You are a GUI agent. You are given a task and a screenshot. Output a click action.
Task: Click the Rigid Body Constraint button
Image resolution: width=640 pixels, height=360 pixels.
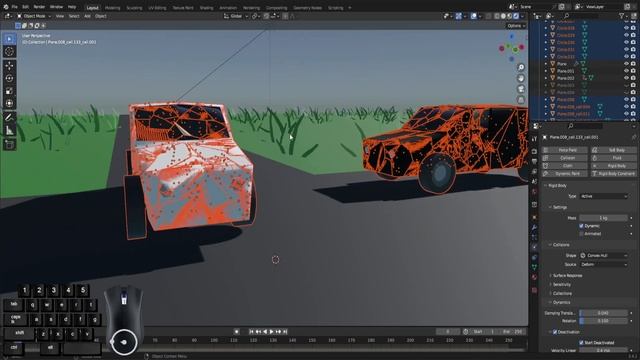pyautogui.click(x=613, y=174)
